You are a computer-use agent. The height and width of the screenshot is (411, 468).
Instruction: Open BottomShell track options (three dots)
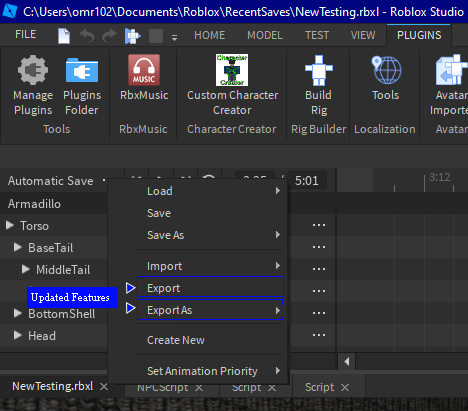pos(319,313)
